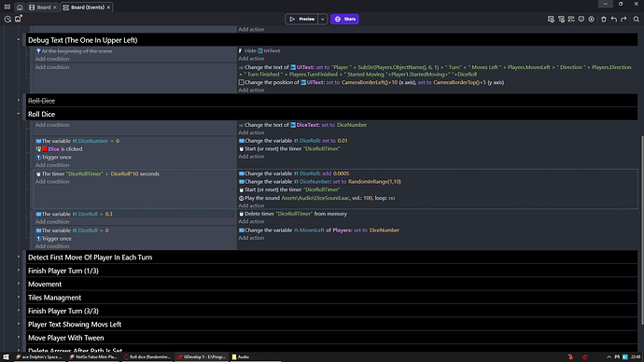Select Change the position of UIText action

click(x=371, y=82)
